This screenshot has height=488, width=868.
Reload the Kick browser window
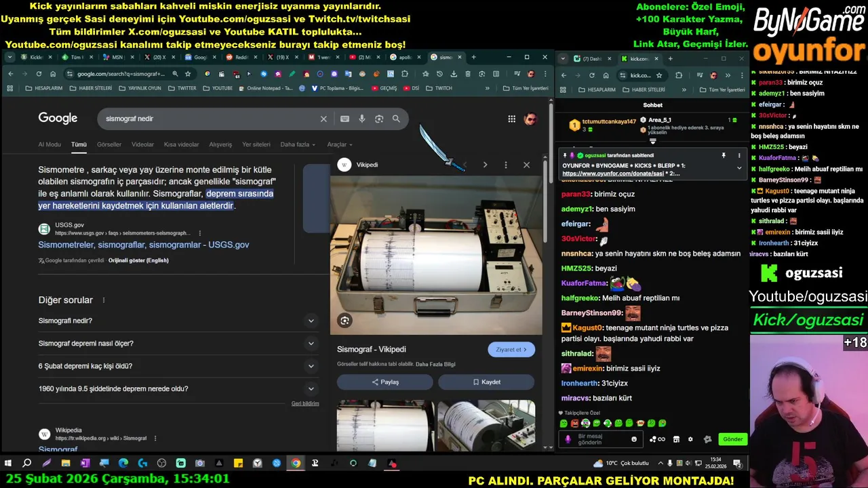click(591, 75)
